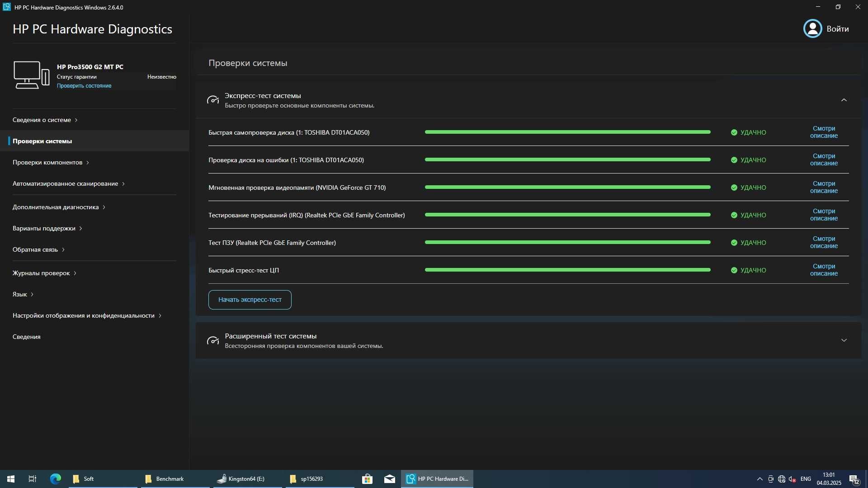Click the progress bar for Тест ПЗУ

568,242
